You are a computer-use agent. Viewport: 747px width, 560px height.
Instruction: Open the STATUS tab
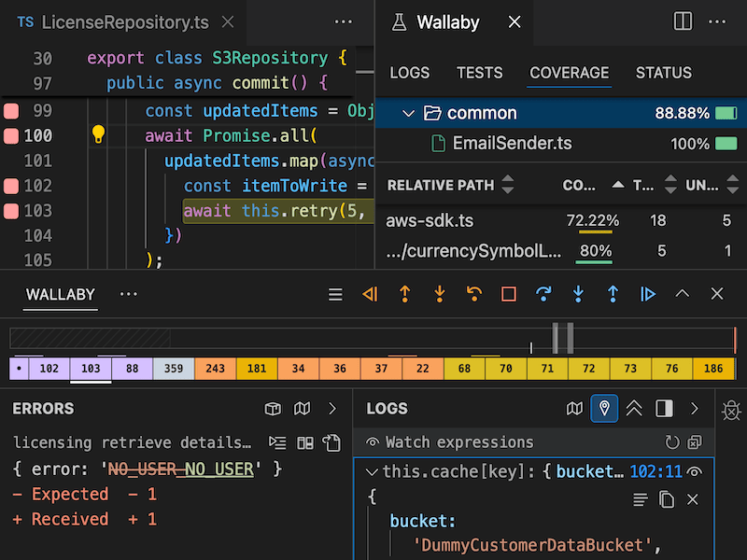[x=664, y=73]
